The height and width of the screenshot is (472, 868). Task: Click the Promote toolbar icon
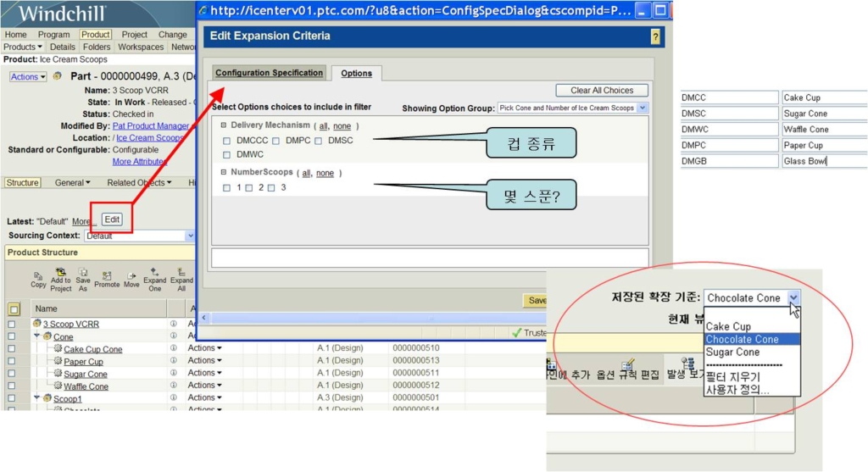107,275
